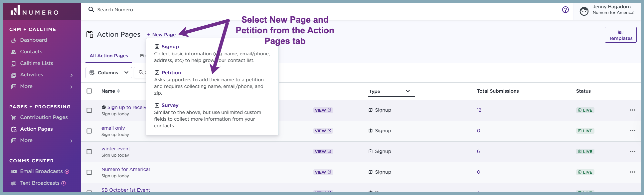Click the search magnifier icon in the top bar
This screenshot has height=195, width=644.
point(91,10)
